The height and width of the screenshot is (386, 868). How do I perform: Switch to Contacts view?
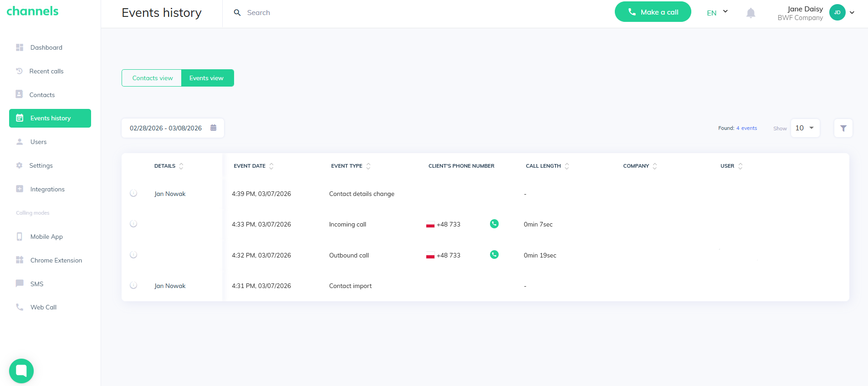pos(152,78)
